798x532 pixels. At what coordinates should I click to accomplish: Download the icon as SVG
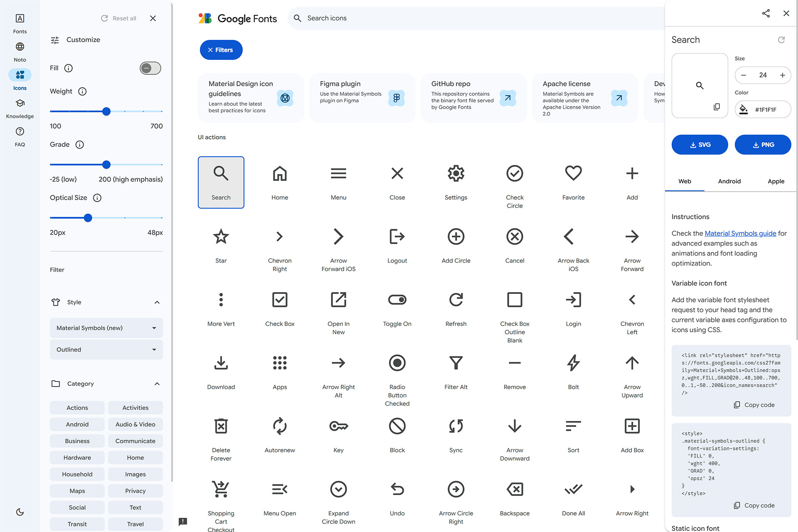click(699, 145)
